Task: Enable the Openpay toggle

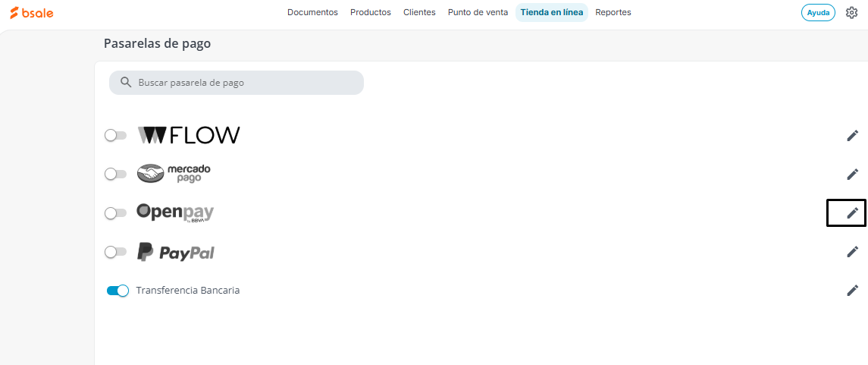Action: tap(116, 212)
